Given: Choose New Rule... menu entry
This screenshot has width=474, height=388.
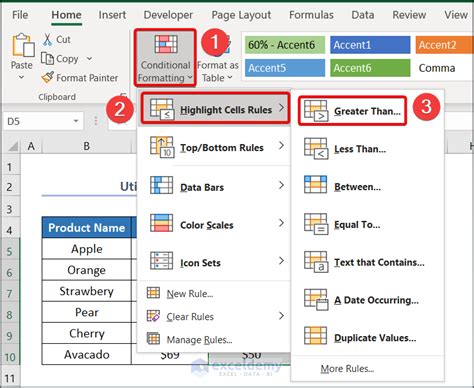Looking at the screenshot, I should click(x=213, y=293).
